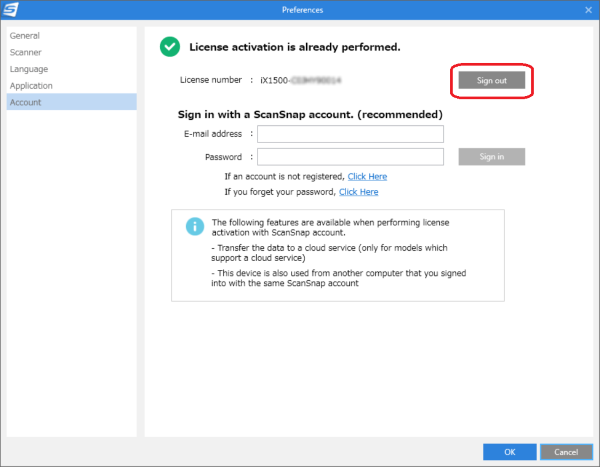
Task: Open the register account Click Here link
Action: [367, 176]
